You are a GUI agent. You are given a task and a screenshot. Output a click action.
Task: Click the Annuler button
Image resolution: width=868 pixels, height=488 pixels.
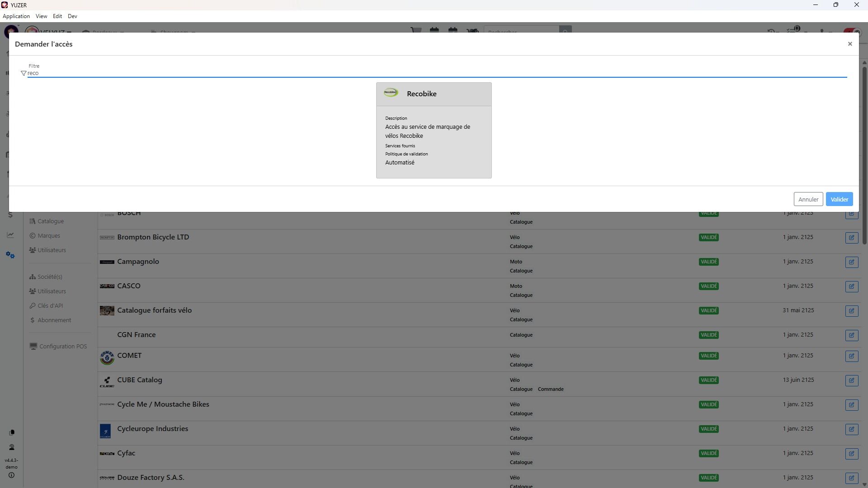click(808, 199)
